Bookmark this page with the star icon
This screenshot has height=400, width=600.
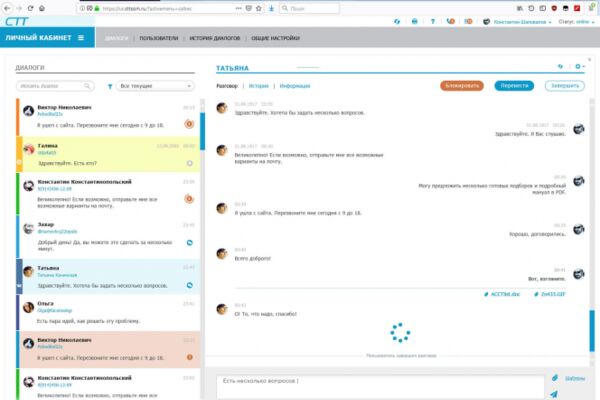(x=259, y=8)
